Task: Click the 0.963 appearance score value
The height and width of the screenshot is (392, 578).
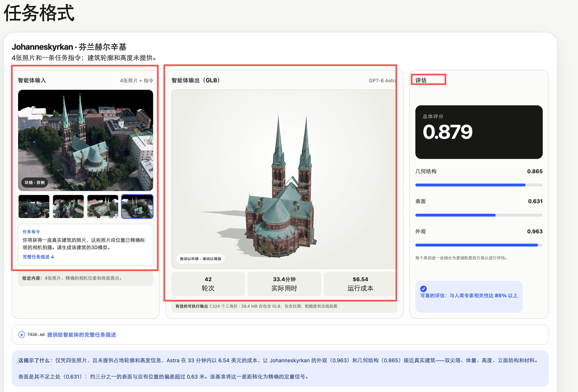Action: (x=535, y=231)
